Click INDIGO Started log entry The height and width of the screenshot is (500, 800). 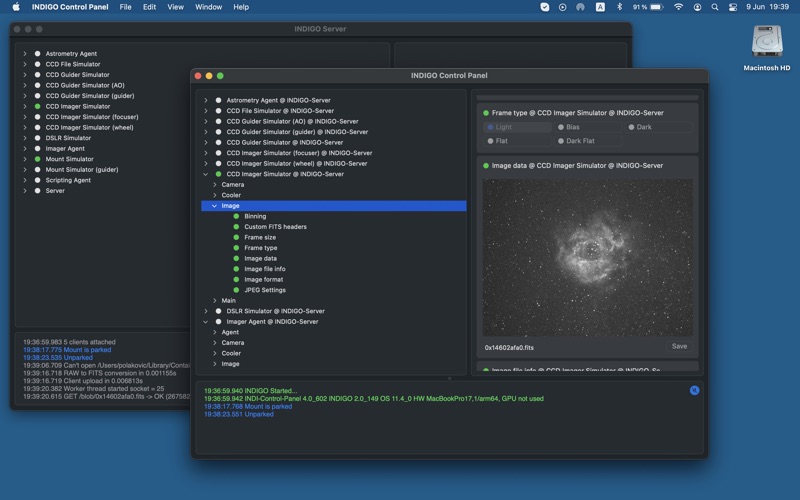point(251,391)
